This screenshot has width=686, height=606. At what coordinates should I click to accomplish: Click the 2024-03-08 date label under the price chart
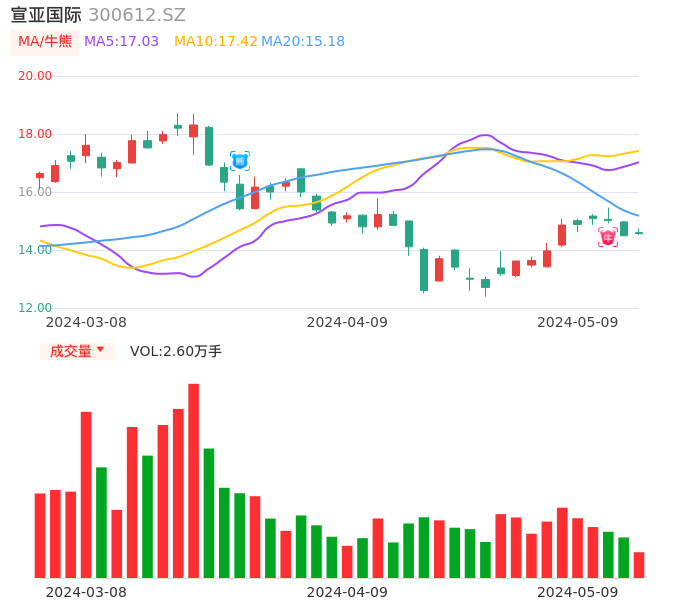[x=86, y=322]
